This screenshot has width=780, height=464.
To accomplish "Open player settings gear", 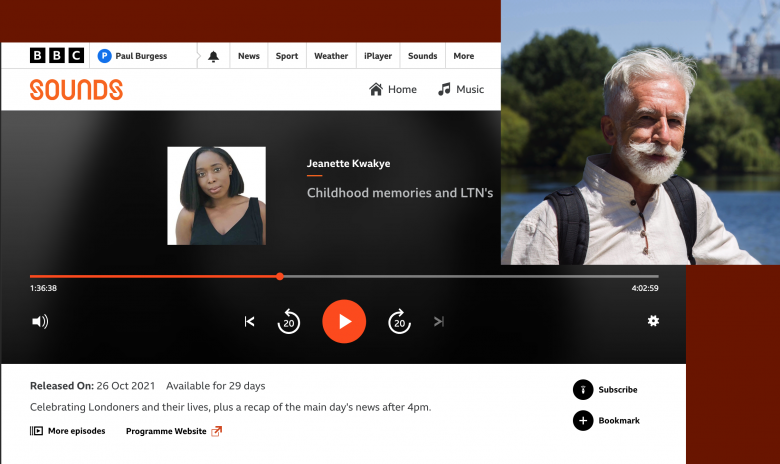I will (653, 321).
